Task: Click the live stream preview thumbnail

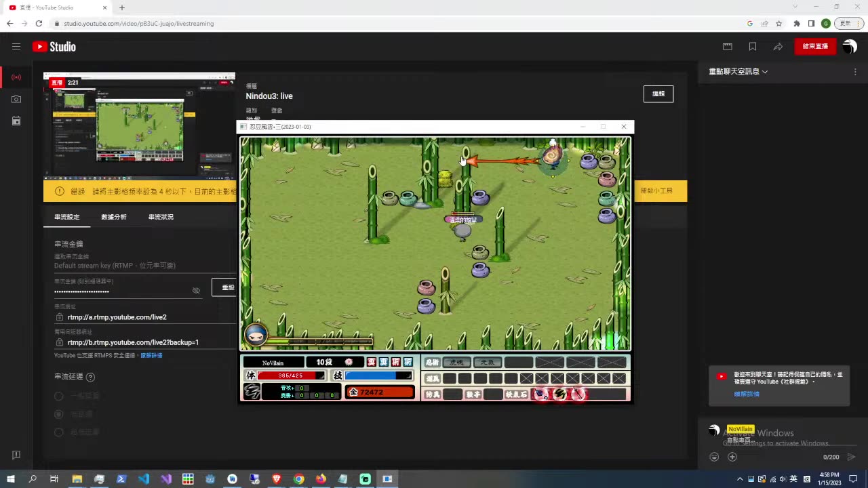Action: (139, 125)
